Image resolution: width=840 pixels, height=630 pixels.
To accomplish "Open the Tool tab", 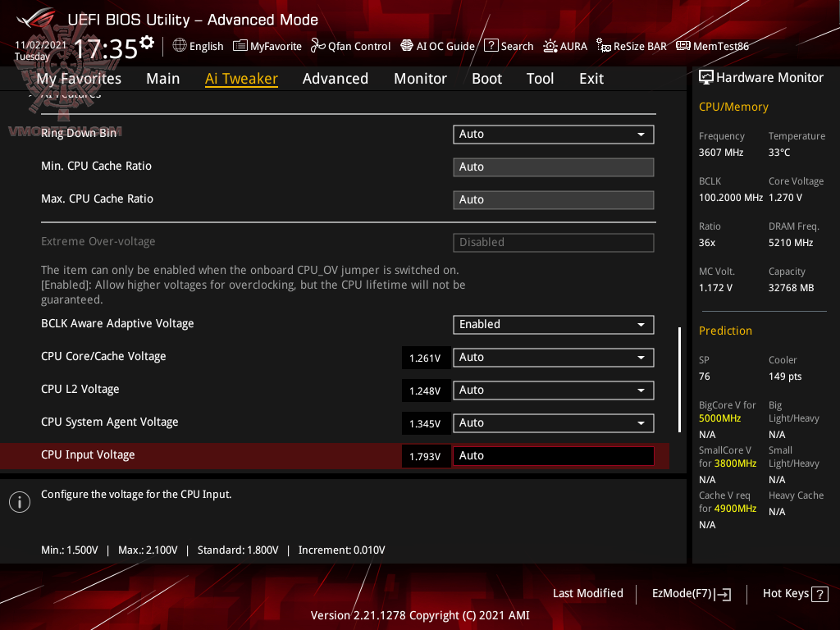I will point(540,79).
